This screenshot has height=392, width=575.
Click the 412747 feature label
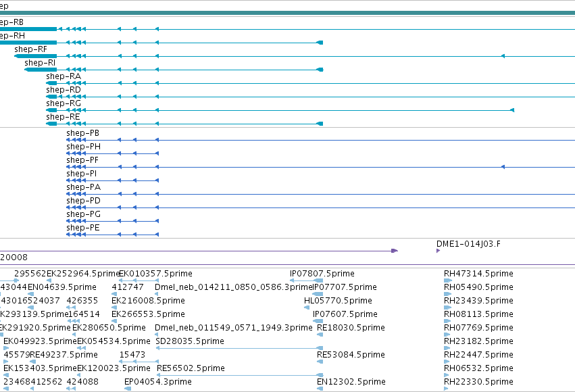coord(128,287)
